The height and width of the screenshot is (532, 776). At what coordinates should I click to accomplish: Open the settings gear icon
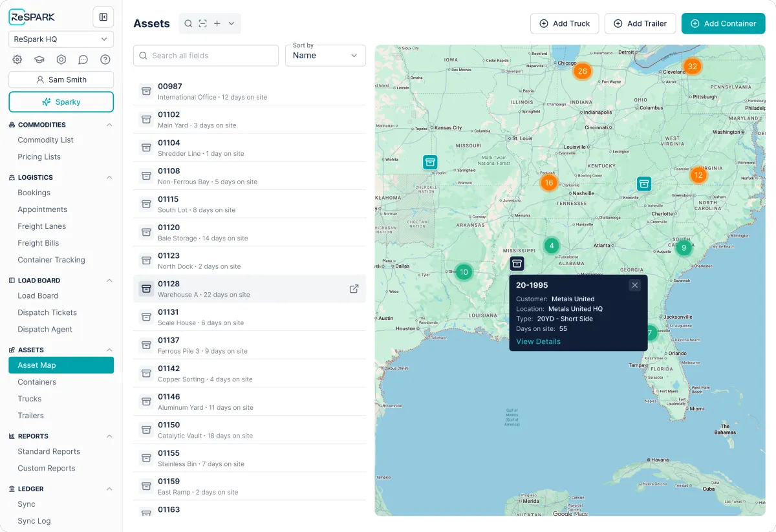click(x=17, y=59)
